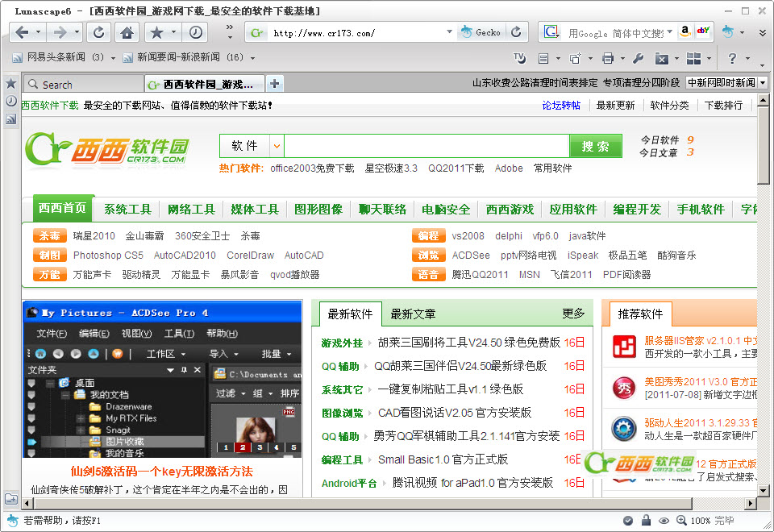Open the 系统工具 navigation menu item
The height and width of the screenshot is (532, 774).
pos(127,210)
